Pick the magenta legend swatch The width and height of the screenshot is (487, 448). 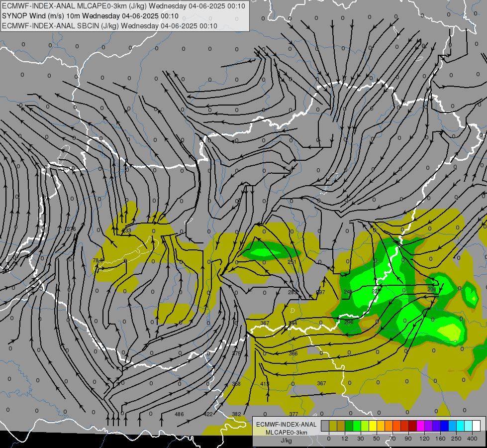420,426
